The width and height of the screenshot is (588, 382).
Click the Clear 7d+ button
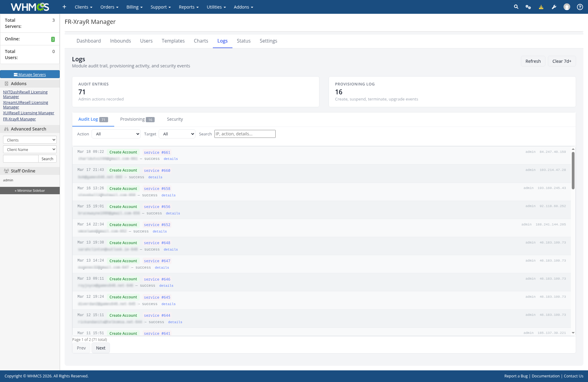pos(562,61)
